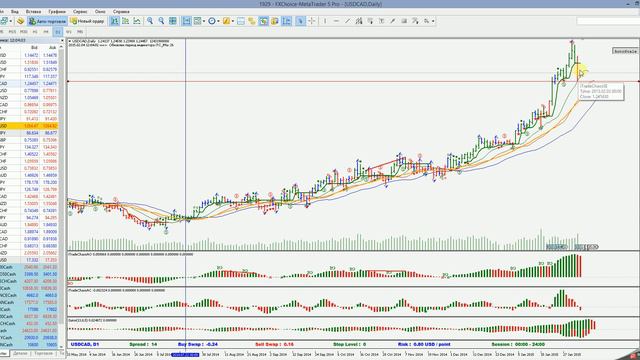Click the button at chart top-right corner

tap(625, 51)
